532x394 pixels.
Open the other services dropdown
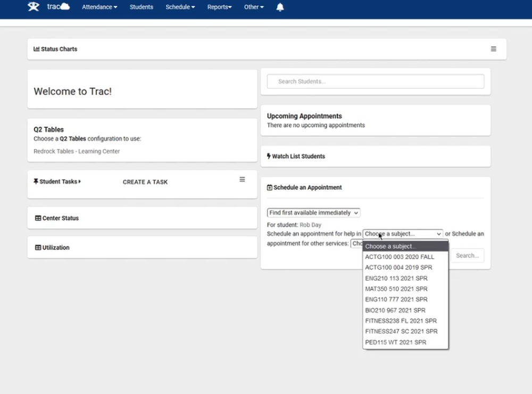coord(356,243)
